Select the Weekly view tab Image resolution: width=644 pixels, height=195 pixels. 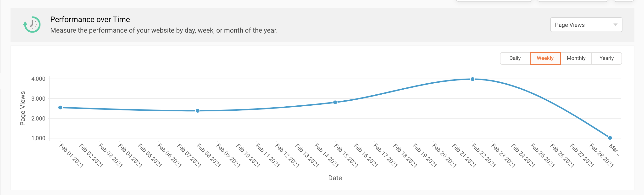pyautogui.click(x=545, y=58)
